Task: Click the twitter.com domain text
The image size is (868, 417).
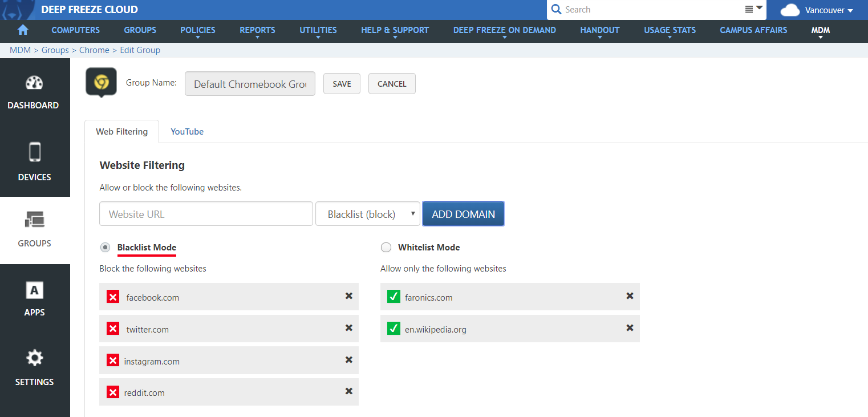Action: 147,329
